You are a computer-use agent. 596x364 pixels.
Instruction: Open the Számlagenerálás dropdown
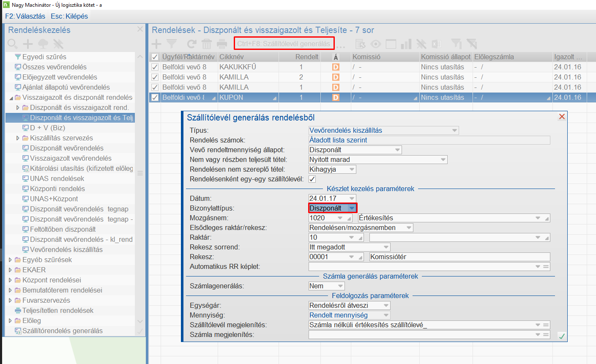click(341, 286)
